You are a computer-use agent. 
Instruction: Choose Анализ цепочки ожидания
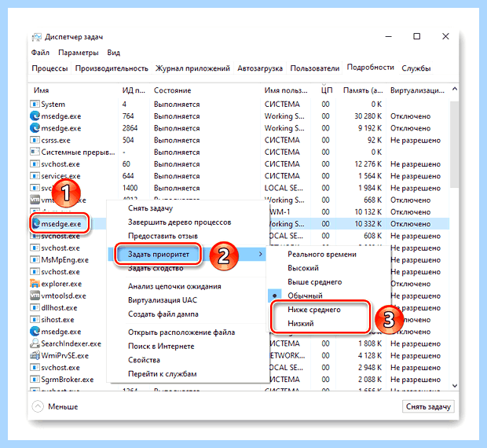coord(174,286)
